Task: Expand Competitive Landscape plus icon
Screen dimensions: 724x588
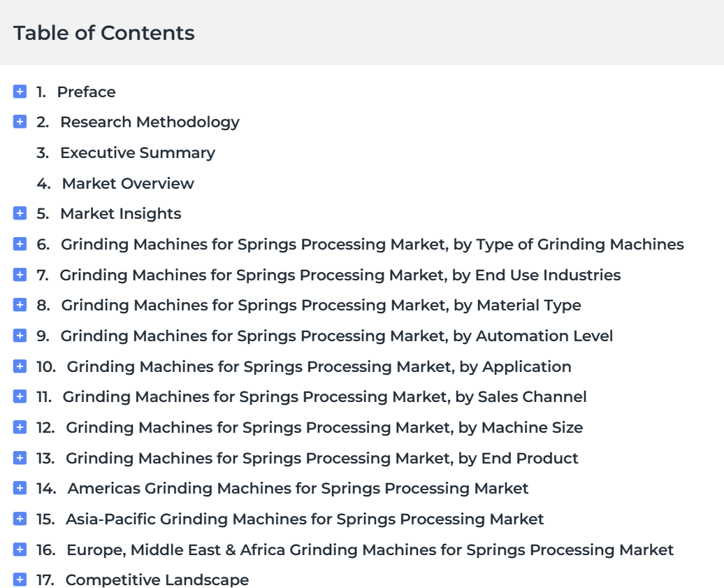Action: pyautogui.click(x=20, y=579)
